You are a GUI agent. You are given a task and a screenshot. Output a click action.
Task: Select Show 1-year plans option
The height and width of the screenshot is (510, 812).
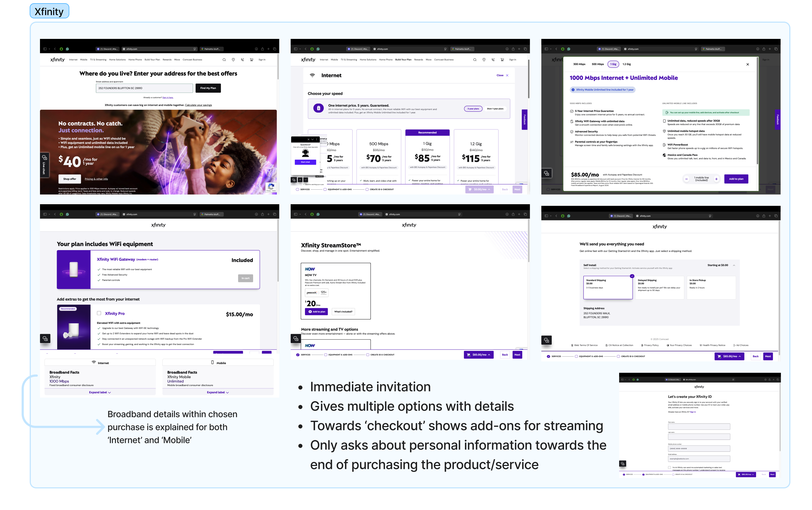pos(495,109)
